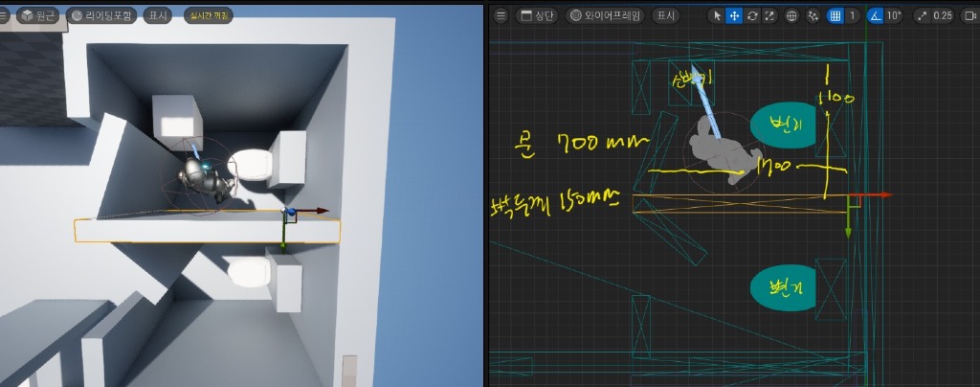Image resolution: width=980 pixels, height=387 pixels.
Task: Open surface snapping options icon
Action: [x=813, y=16]
